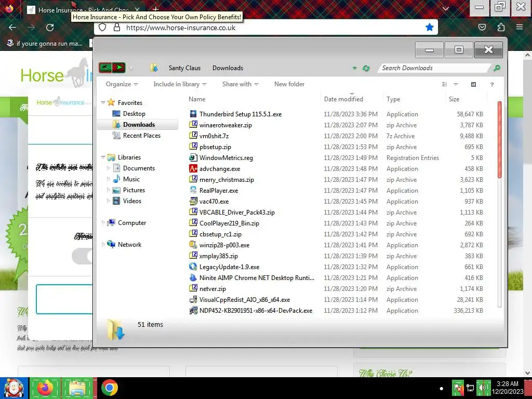Viewport: 532px width, 399px height.
Task: Click the Search Downloads field
Action: click(x=434, y=68)
